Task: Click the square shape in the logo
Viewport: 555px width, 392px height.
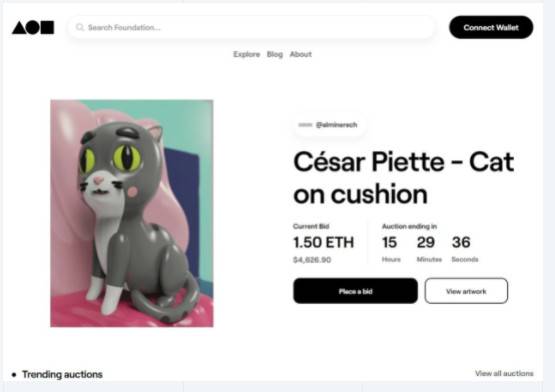Action: click(x=47, y=27)
